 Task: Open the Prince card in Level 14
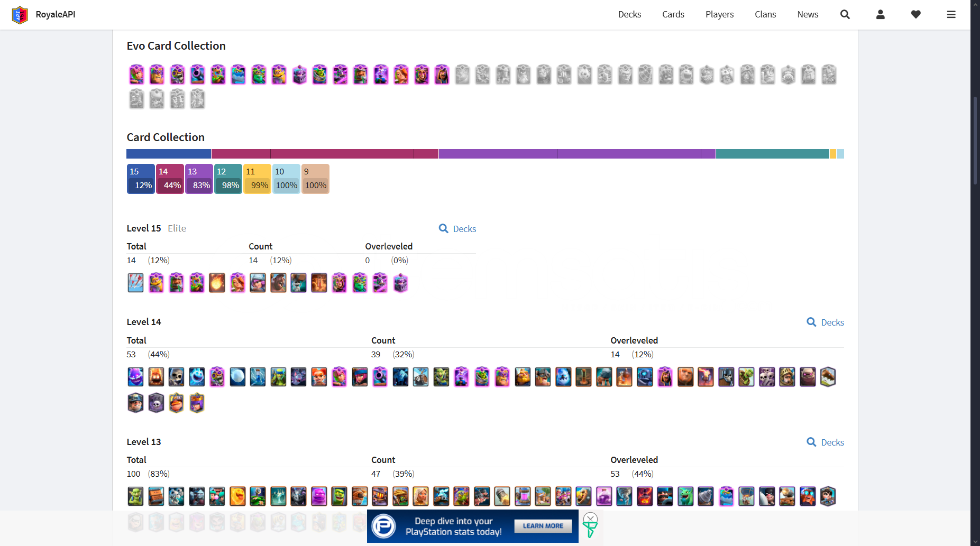pos(787,377)
